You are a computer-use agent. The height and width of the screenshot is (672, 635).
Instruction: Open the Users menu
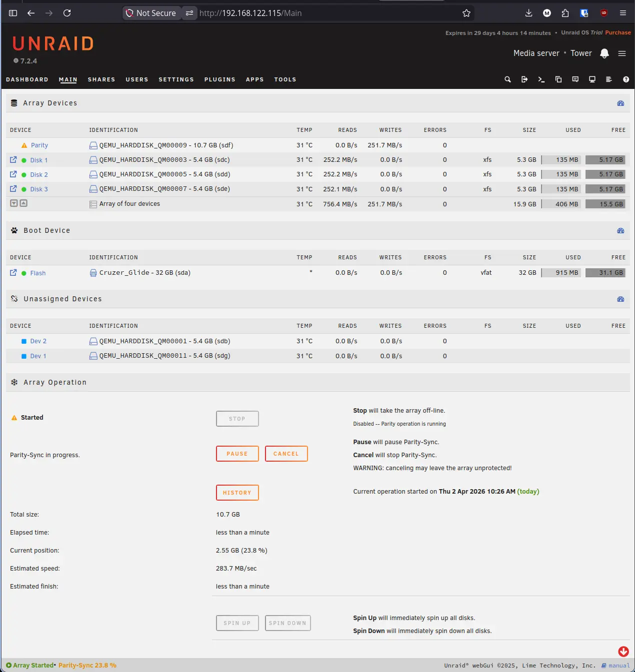point(137,79)
